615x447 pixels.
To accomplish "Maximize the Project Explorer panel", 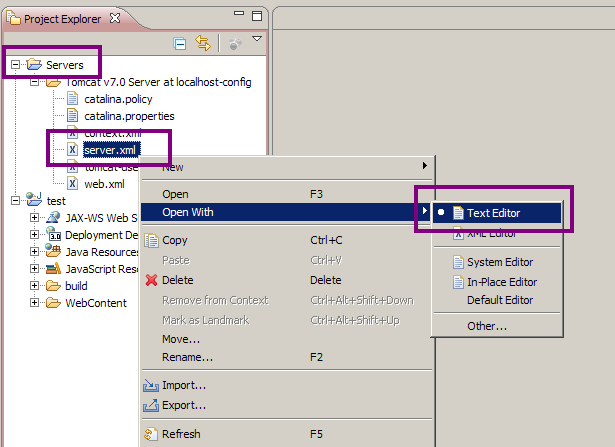I will [x=257, y=16].
